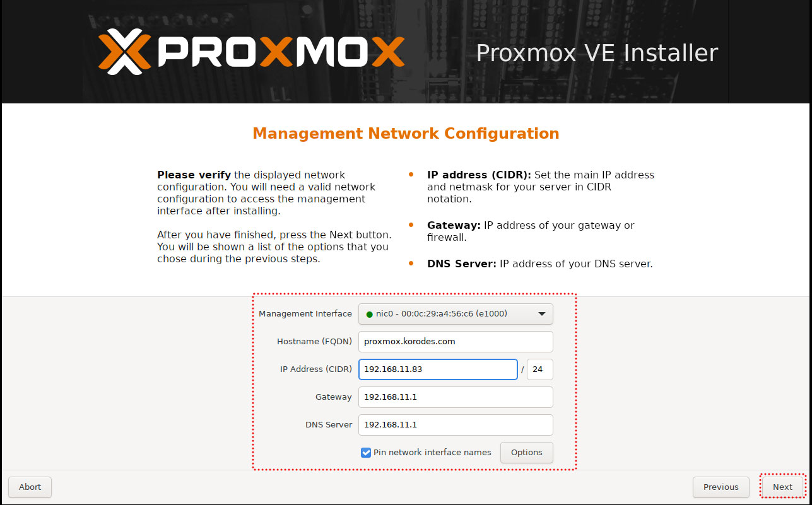Viewport: 812px width, 505px height.
Task: Click into the Gateway input field
Action: pos(456,397)
